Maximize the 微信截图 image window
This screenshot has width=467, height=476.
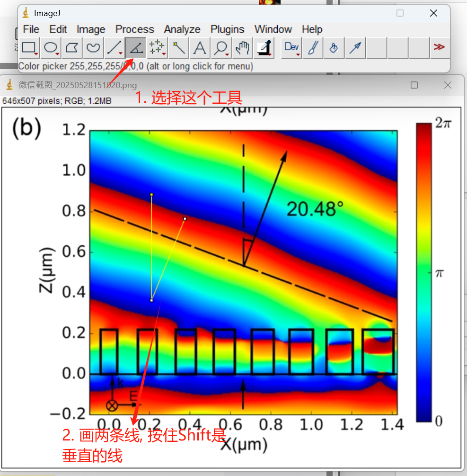click(414, 85)
